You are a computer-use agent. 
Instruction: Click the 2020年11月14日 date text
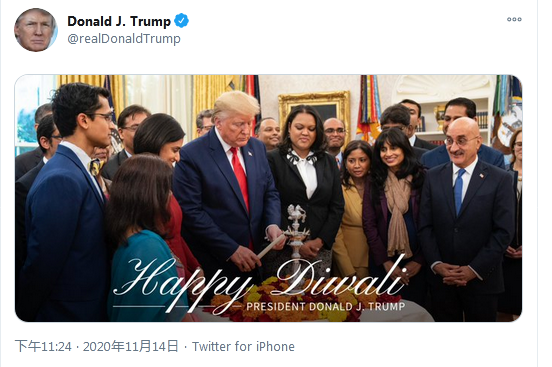[131, 347]
